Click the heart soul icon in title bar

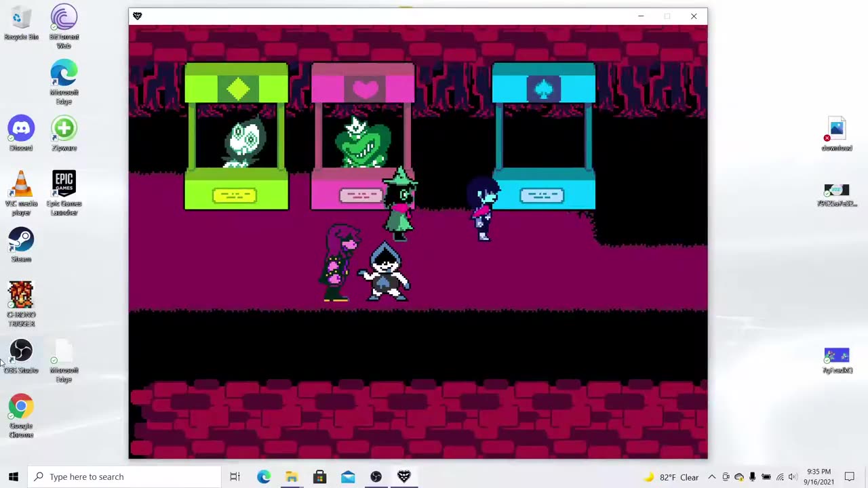[138, 16]
